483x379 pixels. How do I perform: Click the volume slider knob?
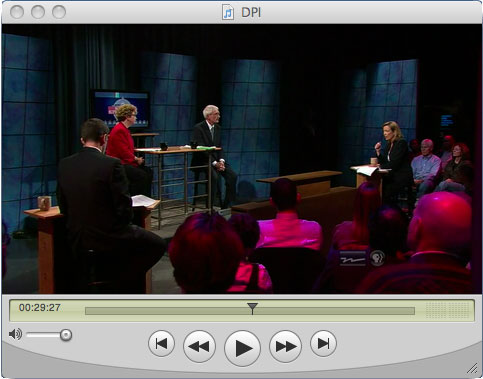(66, 335)
